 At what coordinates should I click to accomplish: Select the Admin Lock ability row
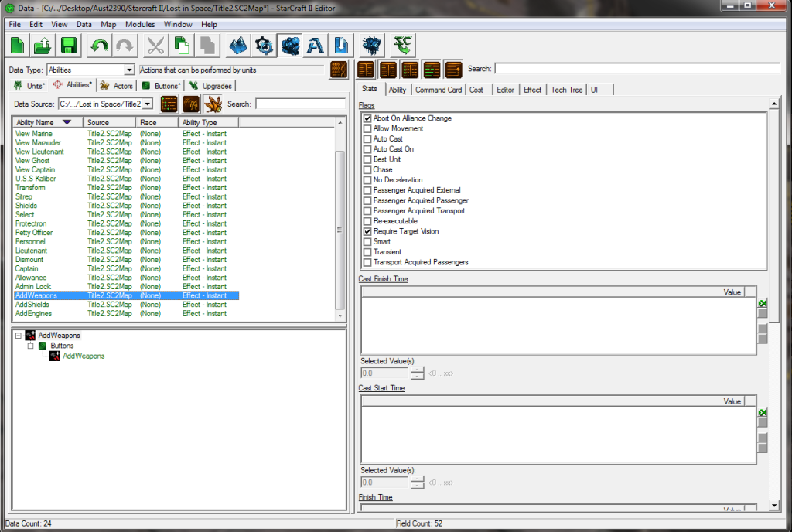(126, 287)
